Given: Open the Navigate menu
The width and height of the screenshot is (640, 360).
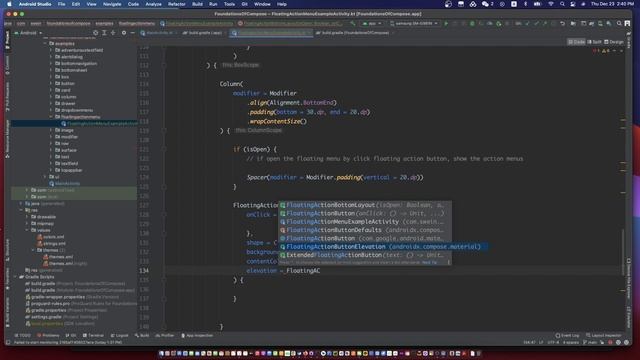Looking at the screenshot, I should point(112,4).
